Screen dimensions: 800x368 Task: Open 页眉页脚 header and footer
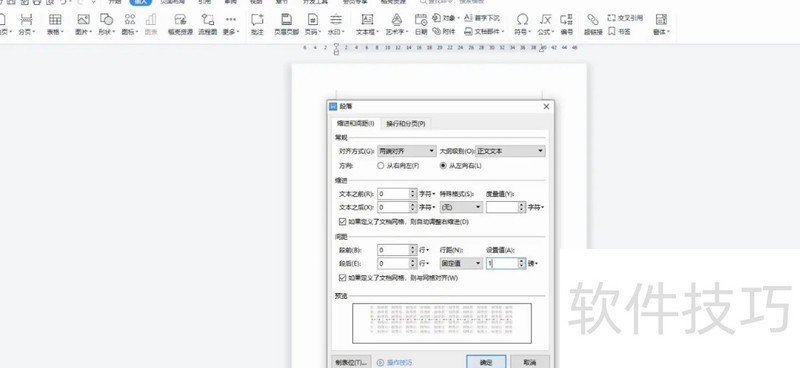click(287, 24)
